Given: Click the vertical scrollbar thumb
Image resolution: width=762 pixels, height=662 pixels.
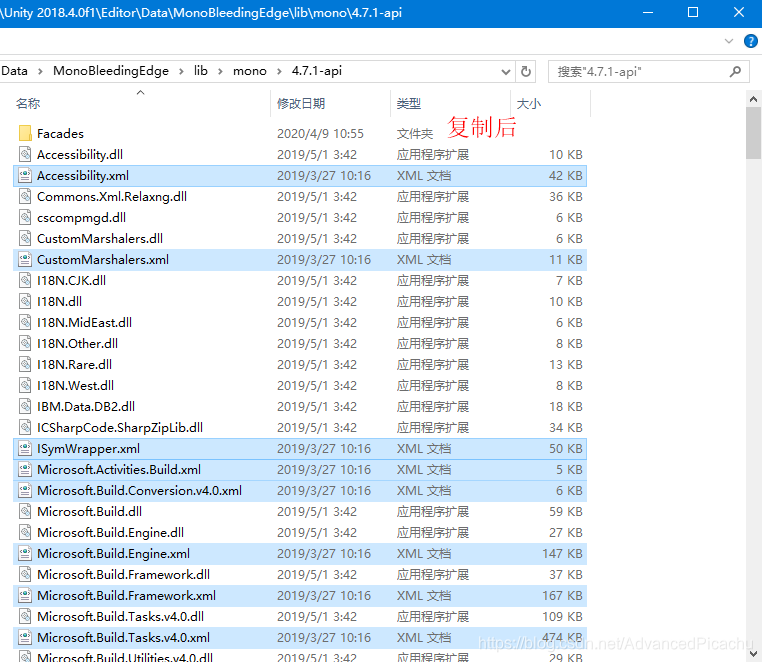Looking at the screenshot, I should (x=753, y=133).
